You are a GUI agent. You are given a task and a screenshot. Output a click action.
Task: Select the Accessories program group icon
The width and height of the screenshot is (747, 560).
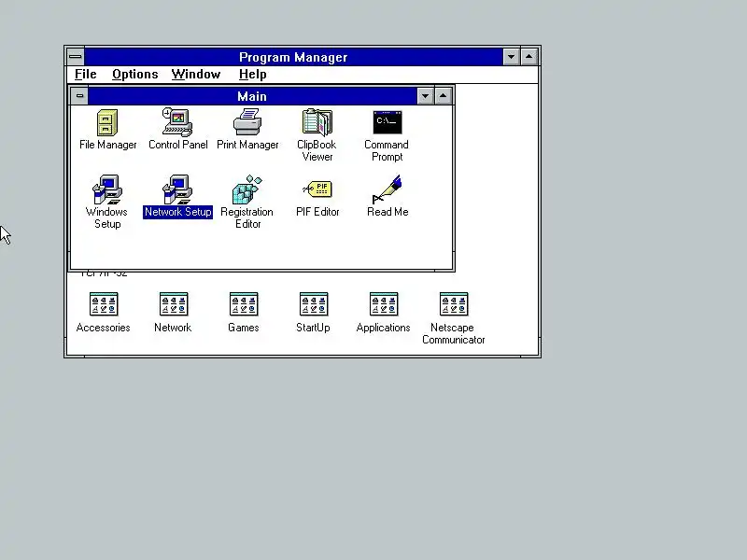pyautogui.click(x=104, y=304)
